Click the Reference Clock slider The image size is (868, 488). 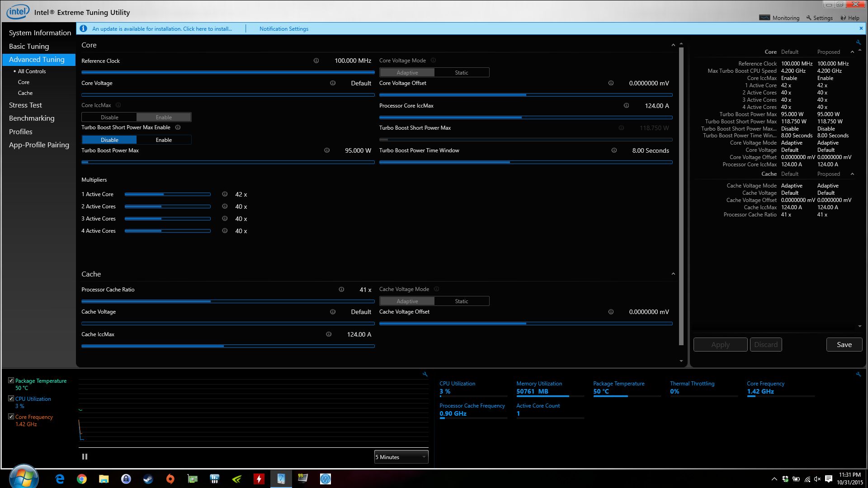coord(228,72)
